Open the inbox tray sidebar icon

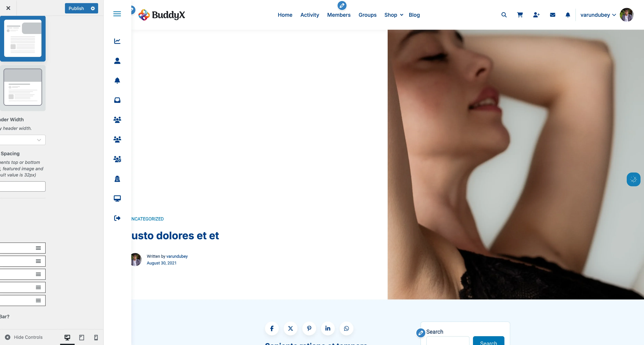(117, 100)
